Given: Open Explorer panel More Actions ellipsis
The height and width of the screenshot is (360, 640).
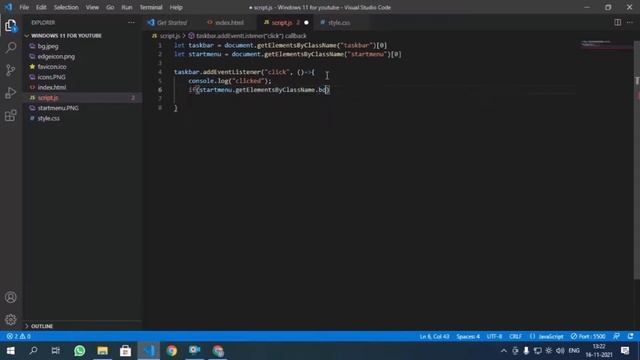Looking at the screenshot, I should coord(131,22).
